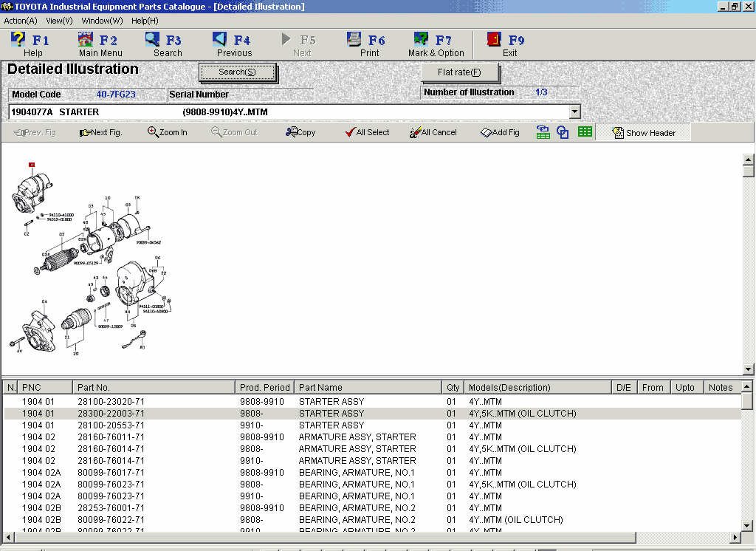Click Zoom Out tool
756x551 pixels.
pyautogui.click(x=234, y=132)
